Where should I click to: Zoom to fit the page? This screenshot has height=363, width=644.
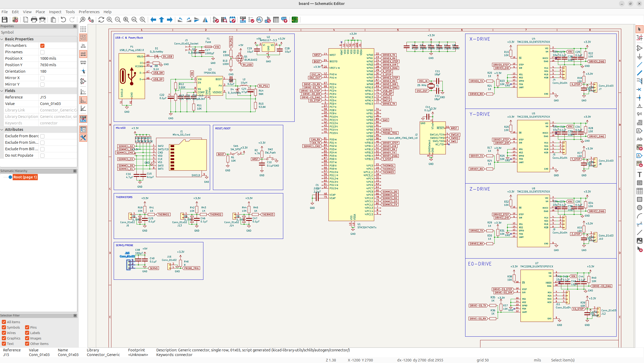click(126, 20)
